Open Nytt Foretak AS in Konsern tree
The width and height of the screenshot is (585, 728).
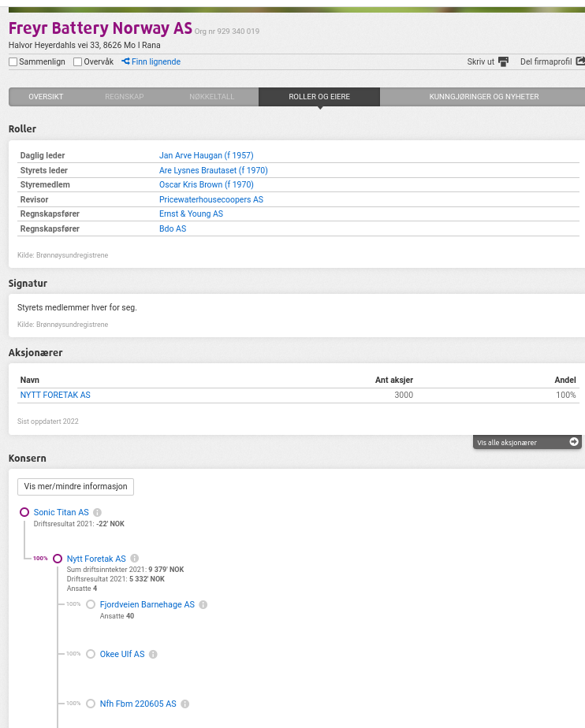(x=96, y=559)
